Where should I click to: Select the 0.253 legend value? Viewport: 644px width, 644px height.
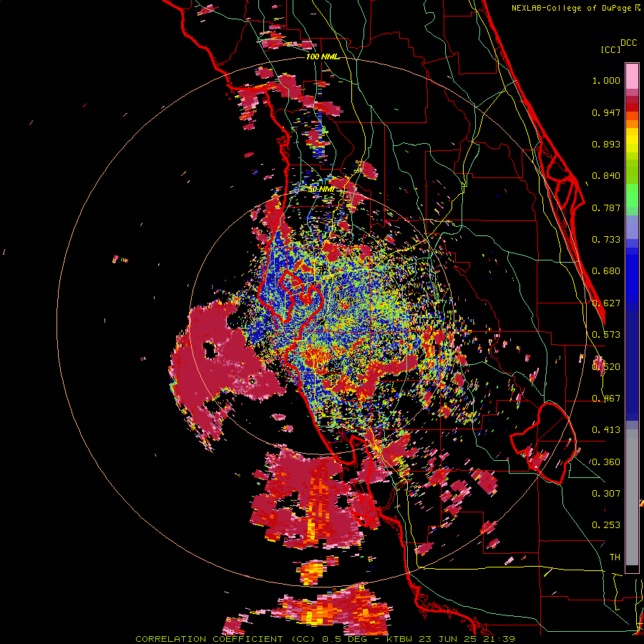coord(606,525)
